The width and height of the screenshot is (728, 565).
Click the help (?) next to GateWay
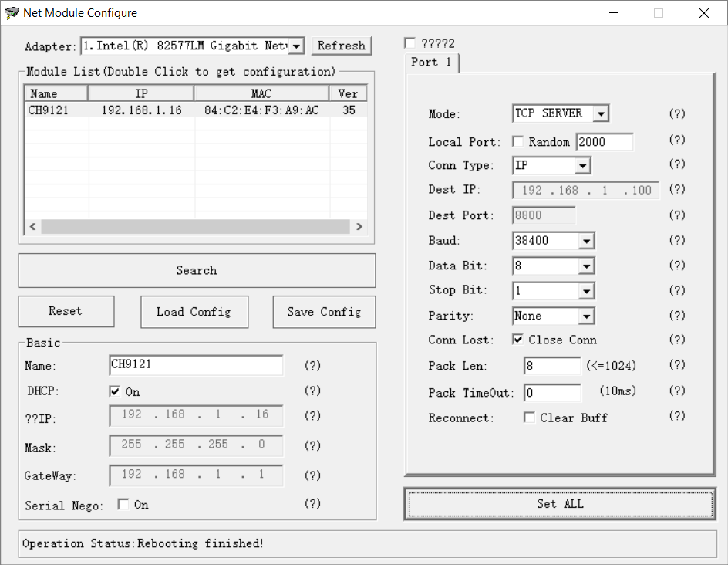(x=312, y=475)
